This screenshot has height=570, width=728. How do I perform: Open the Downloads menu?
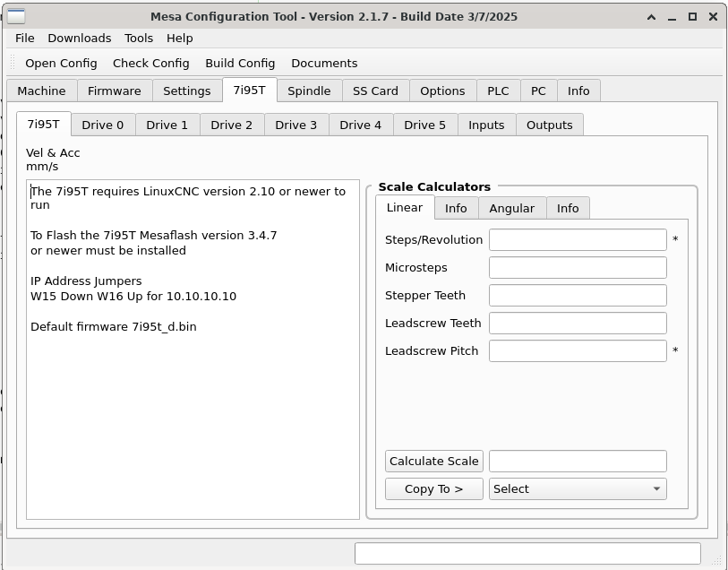point(80,39)
